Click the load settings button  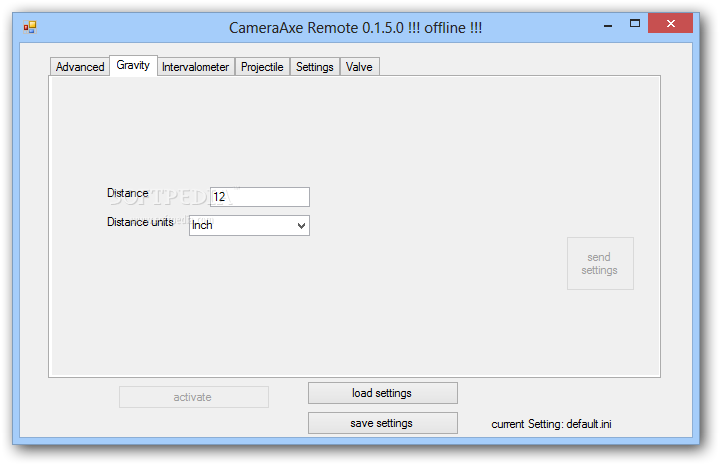coord(382,393)
